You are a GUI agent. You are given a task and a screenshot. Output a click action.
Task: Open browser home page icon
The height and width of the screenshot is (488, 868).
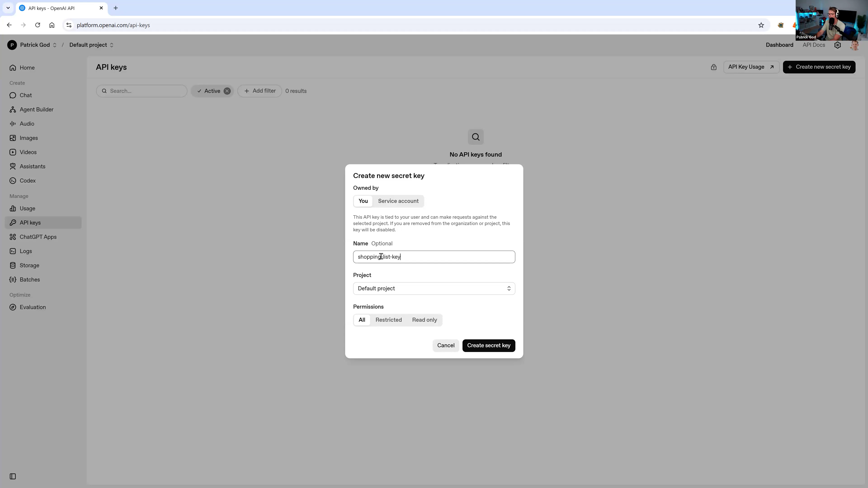pyautogui.click(x=52, y=25)
